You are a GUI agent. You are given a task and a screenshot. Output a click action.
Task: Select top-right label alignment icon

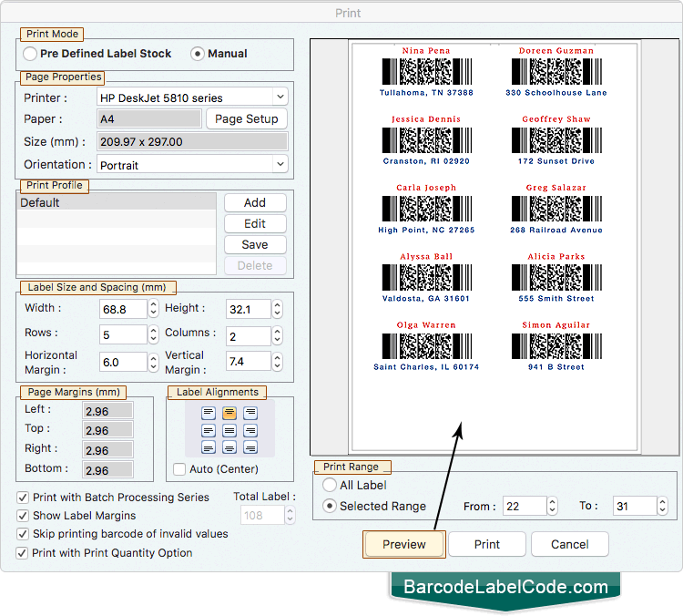pyautogui.click(x=250, y=413)
